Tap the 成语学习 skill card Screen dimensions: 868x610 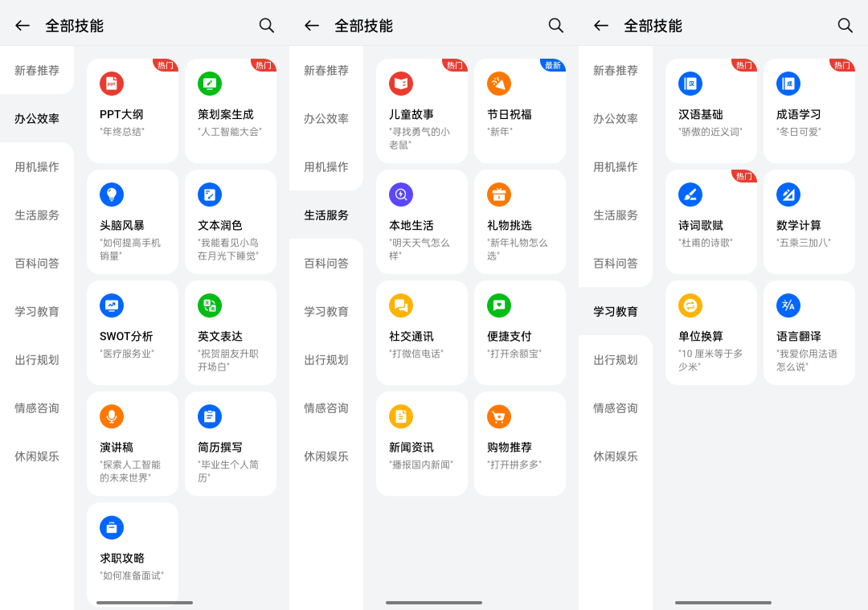pyautogui.click(x=809, y=111)
